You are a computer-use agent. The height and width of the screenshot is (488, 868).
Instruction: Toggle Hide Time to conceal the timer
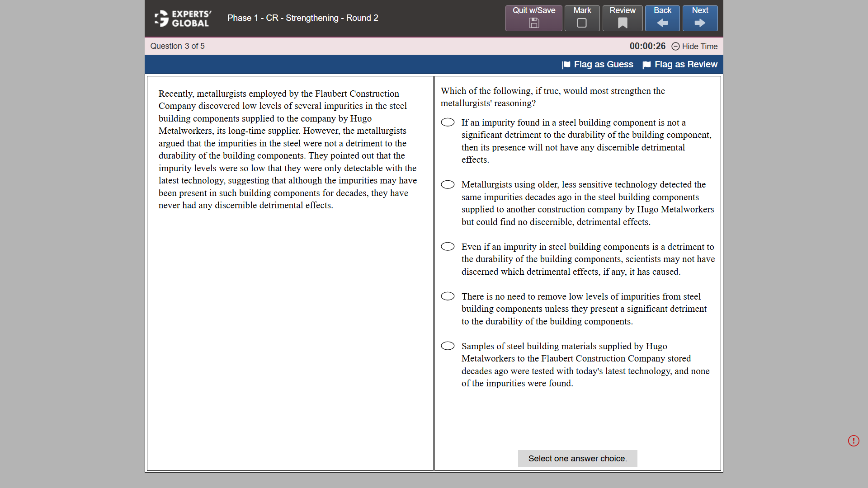click(x=699, y=47)
